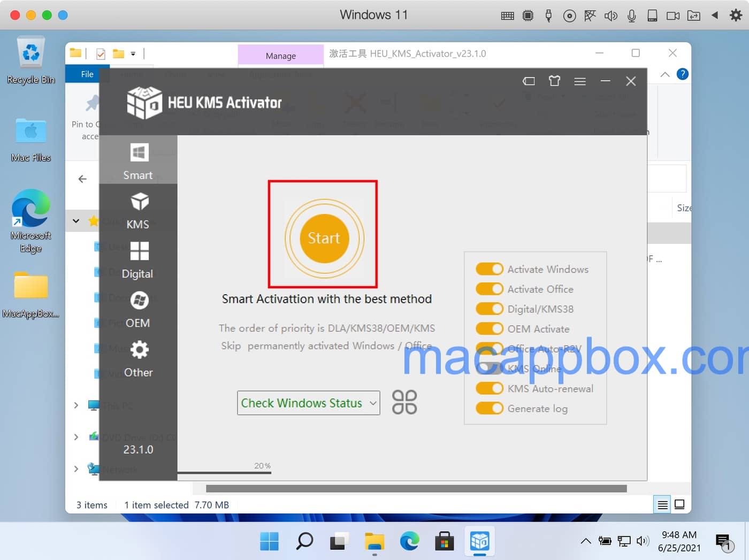Open the taskbar network icon
The height and width of the screenshot is (560, 749).
[x=624, y=541]
